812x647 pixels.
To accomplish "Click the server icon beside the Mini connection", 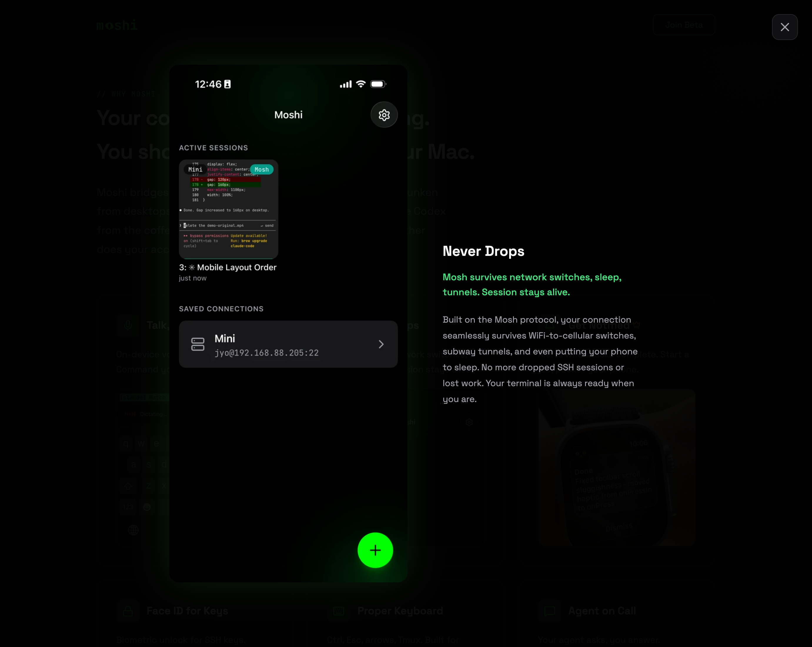I will pos(198,344).
